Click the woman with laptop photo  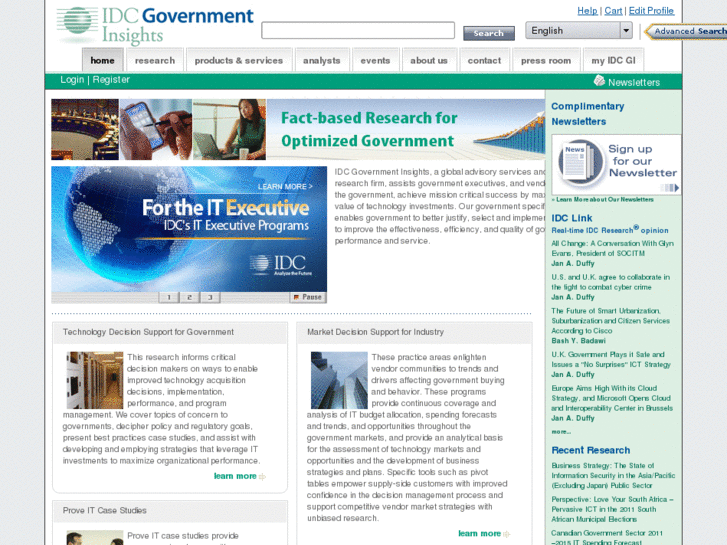pos(230,129)
